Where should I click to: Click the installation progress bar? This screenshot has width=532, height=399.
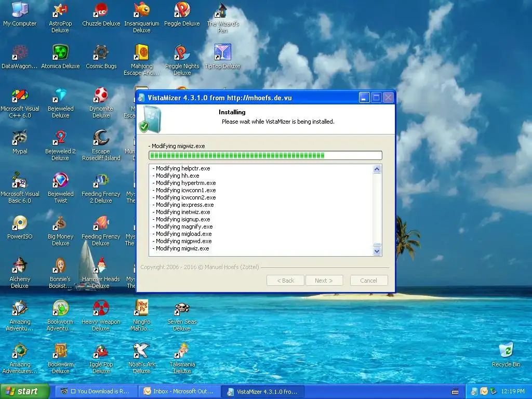click(265, 155)
